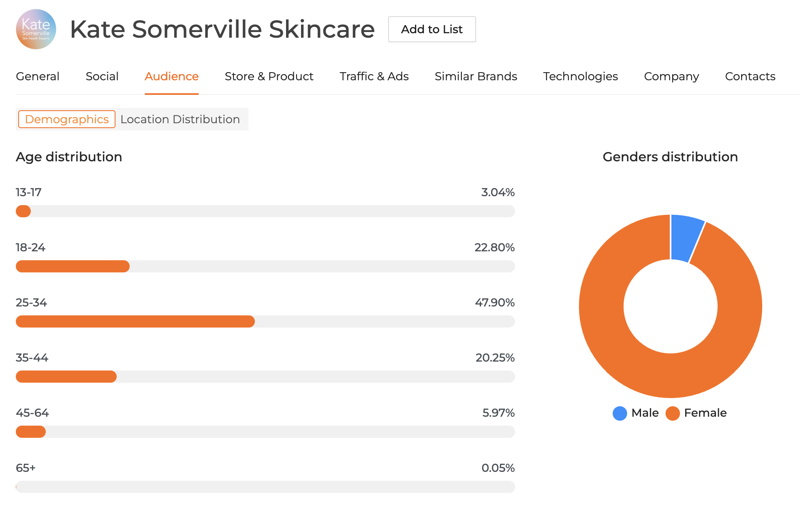Switch to the Similar Brands tab
Screen dimensions: 812x514
coord(476,76)
